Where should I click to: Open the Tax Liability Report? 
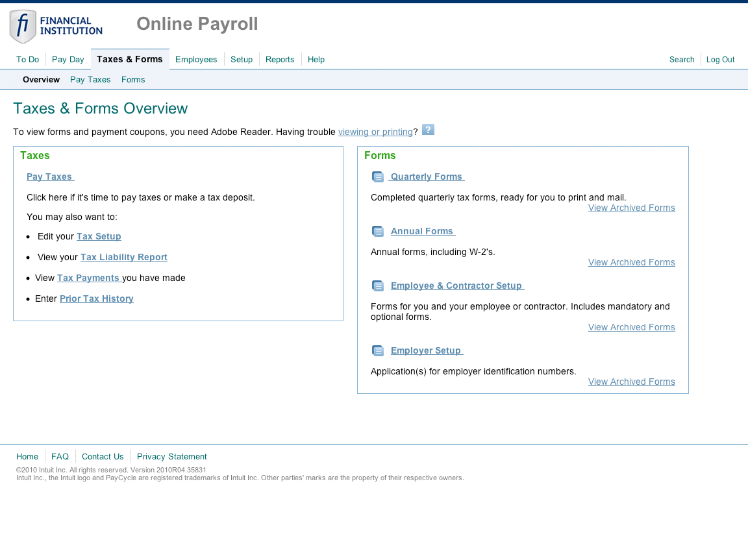pos(123,257)
